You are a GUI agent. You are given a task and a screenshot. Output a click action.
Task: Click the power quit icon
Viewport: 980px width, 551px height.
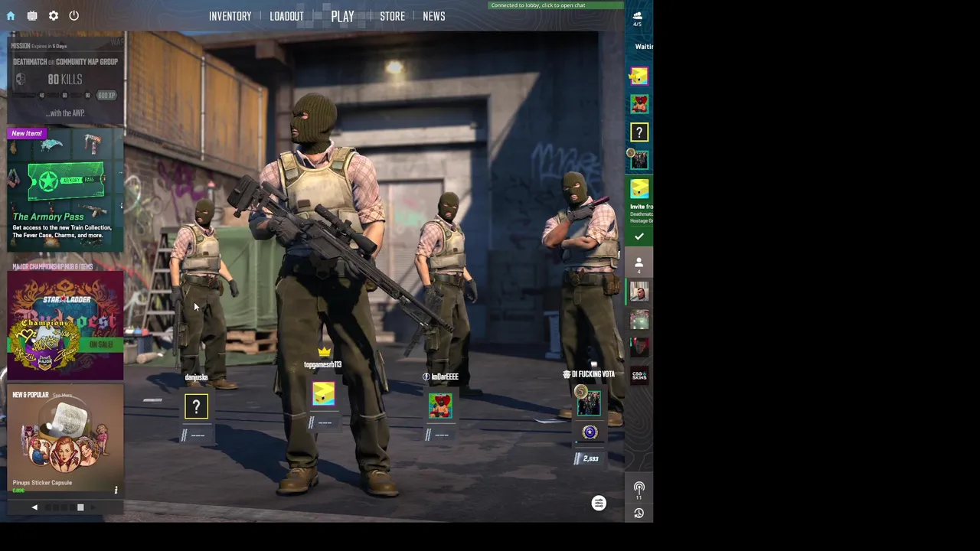74,15
